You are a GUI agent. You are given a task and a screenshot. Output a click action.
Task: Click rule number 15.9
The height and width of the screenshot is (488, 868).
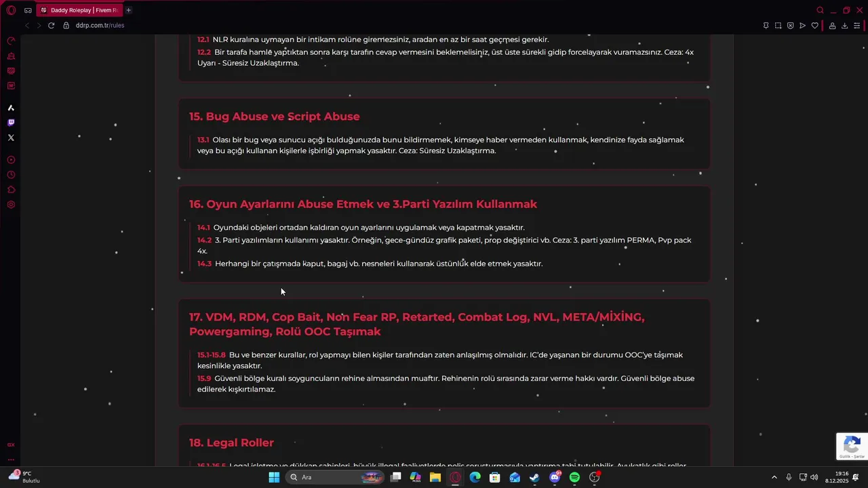(204, 378)
